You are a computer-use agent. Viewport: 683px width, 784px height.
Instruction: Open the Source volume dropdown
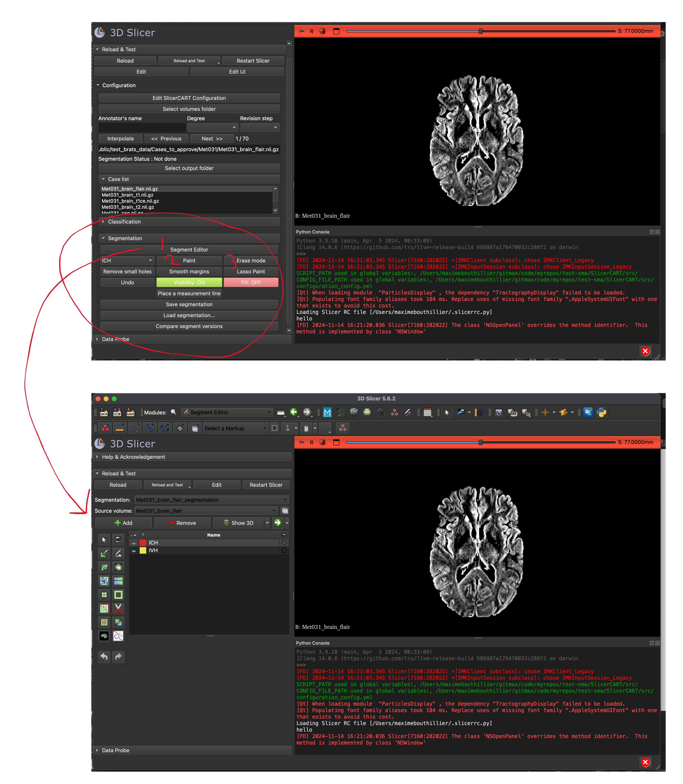207,511
